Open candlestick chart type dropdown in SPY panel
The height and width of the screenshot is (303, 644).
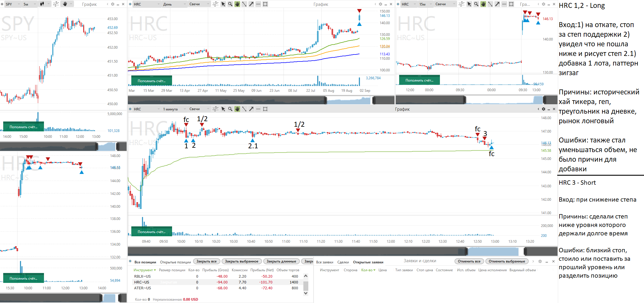(45, 4)
